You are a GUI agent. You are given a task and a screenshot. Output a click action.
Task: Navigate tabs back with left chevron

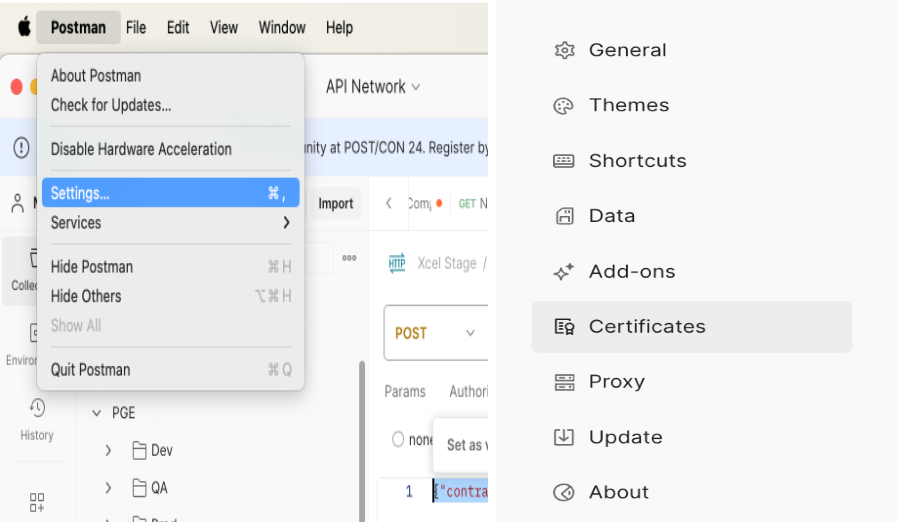[x=389, y=204]
